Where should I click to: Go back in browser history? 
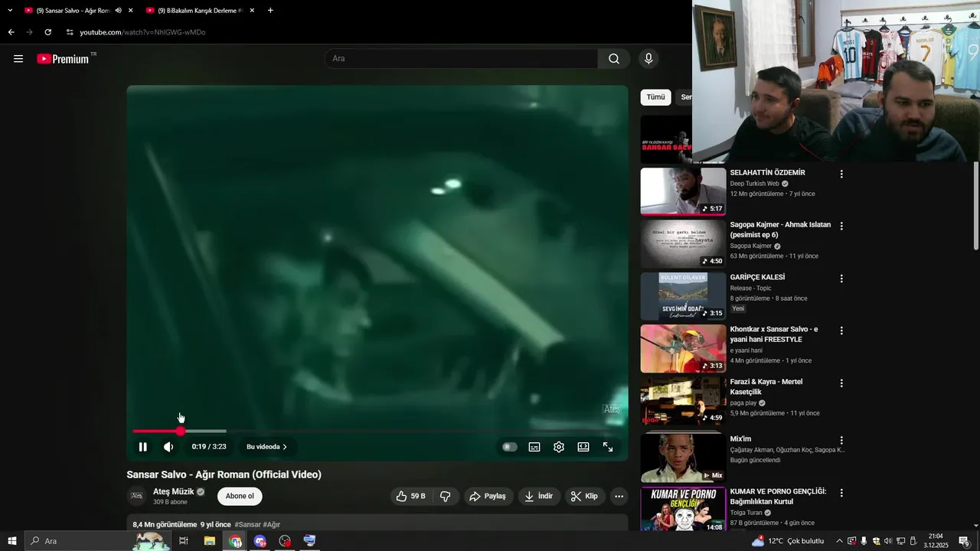(x=11, y=32)
